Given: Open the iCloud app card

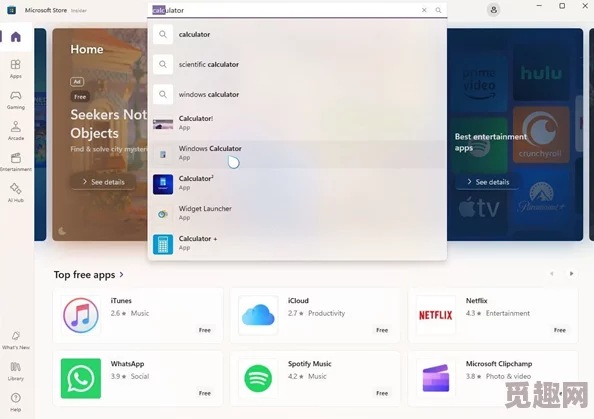Looking at the screenshot, I should click(315, 315).
